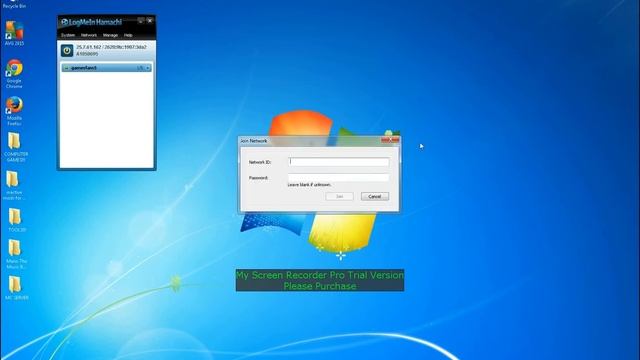Click Cancel in Join Network dialog
The image size is (640, 360).
(375, 196)
